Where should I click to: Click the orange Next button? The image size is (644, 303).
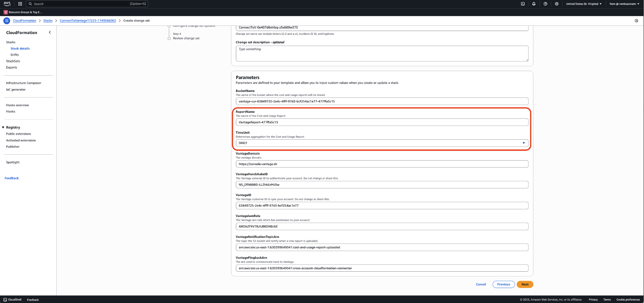click(x=525, y=285)
